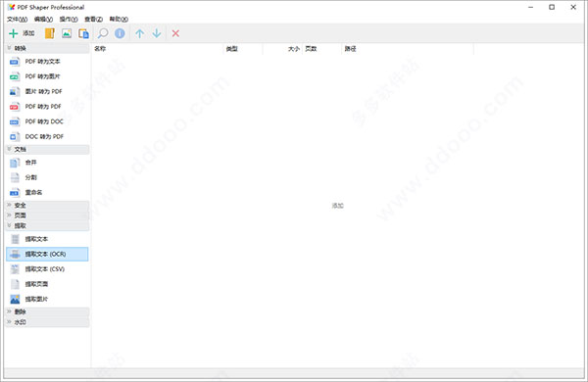The image size is (588, 382).
Task: Click the move up arrow icon
Action: [x=139, y=33]
